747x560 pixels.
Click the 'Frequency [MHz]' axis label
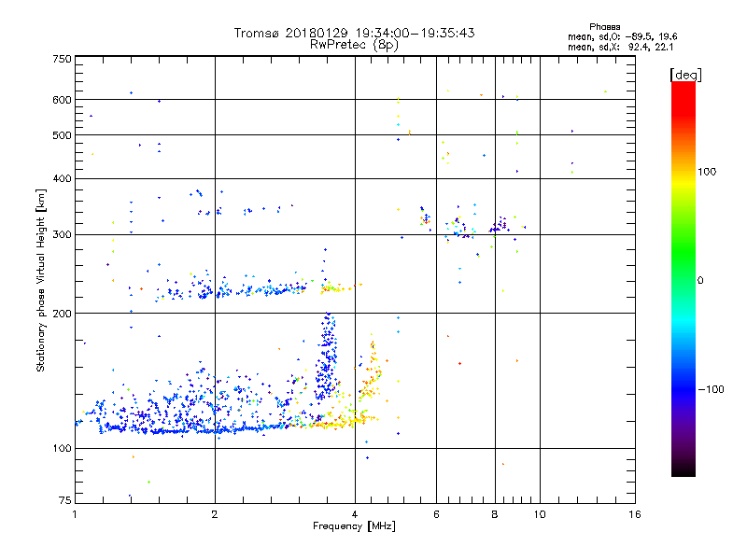point(354,526)
